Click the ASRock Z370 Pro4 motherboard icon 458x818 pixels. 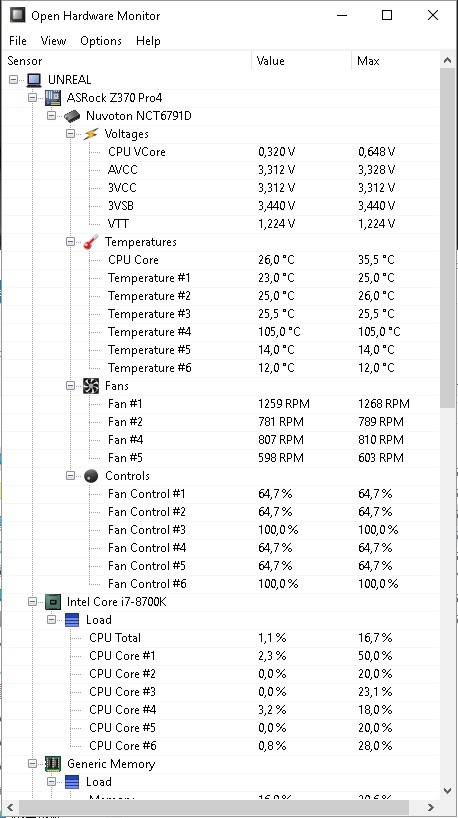(53, 98)
